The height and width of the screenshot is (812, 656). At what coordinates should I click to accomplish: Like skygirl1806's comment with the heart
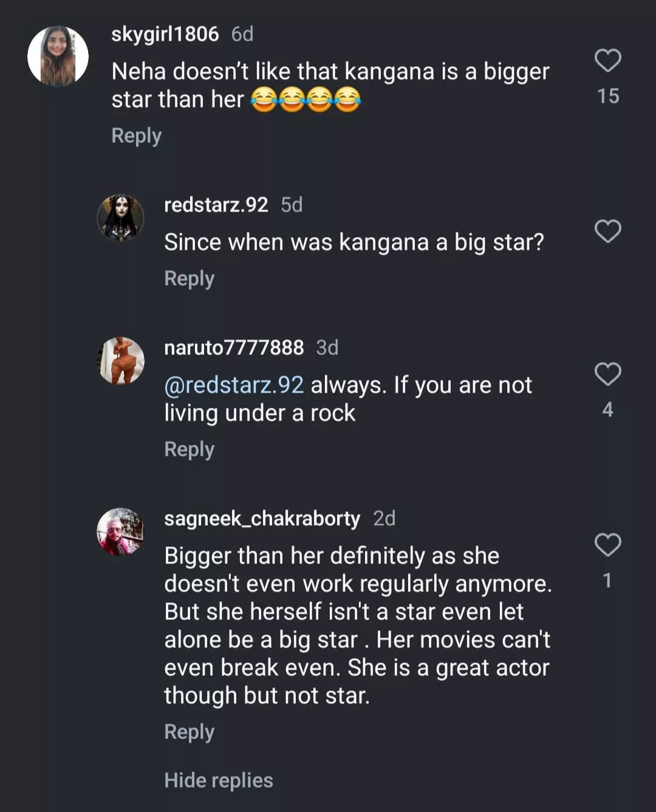[607, 61]
